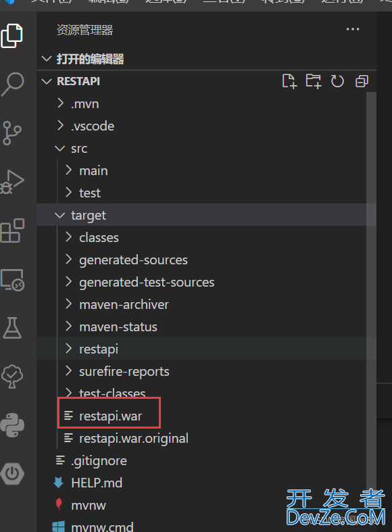Screen dimensions: 392x532
Task: Open the tree-with-checkmark activity bar view
Action: tap(12, 377)
